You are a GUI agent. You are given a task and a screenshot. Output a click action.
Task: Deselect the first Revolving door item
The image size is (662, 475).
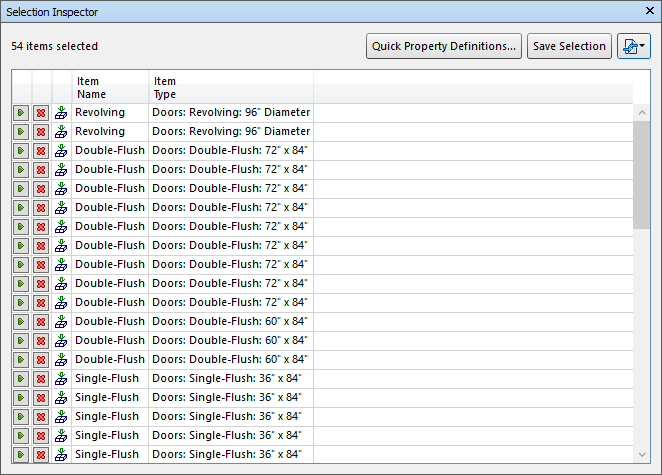pos(41,113)
